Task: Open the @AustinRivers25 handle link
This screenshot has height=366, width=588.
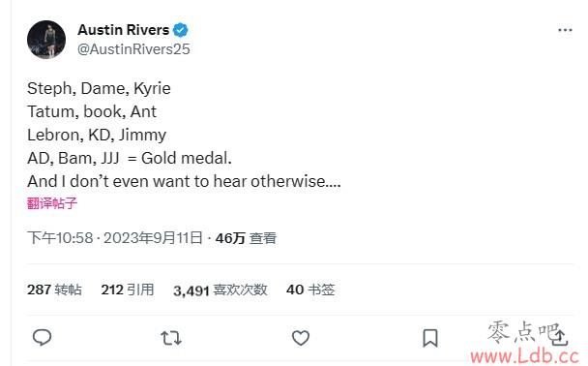Action: click(x=133, y=49)
